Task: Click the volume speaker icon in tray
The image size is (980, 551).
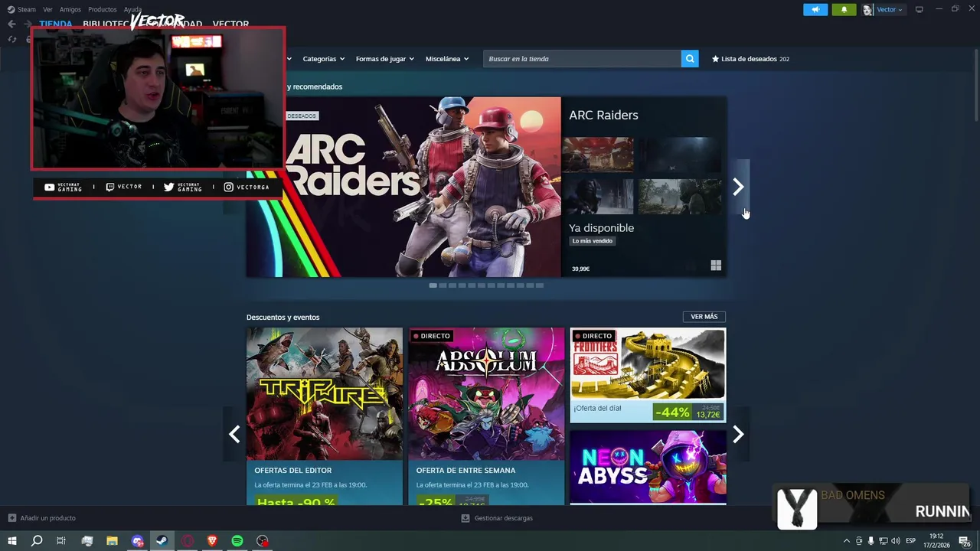Action: (x=895, y=541)
